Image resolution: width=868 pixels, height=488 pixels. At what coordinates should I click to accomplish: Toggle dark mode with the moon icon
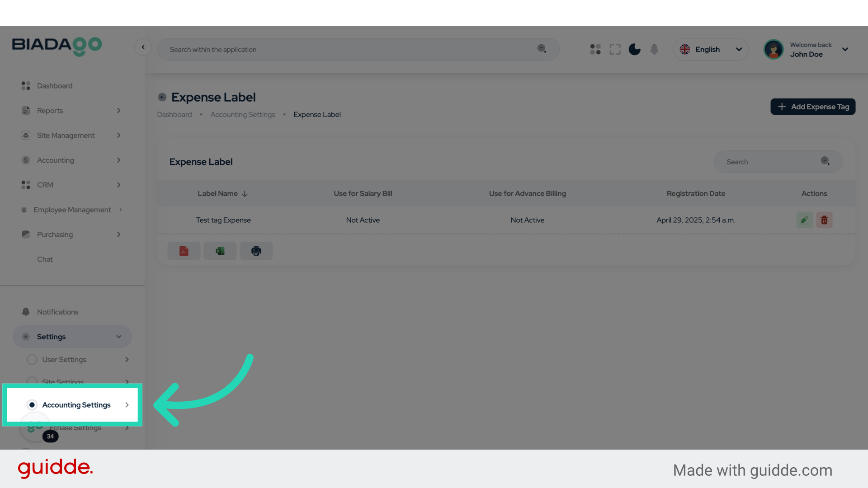634,49
